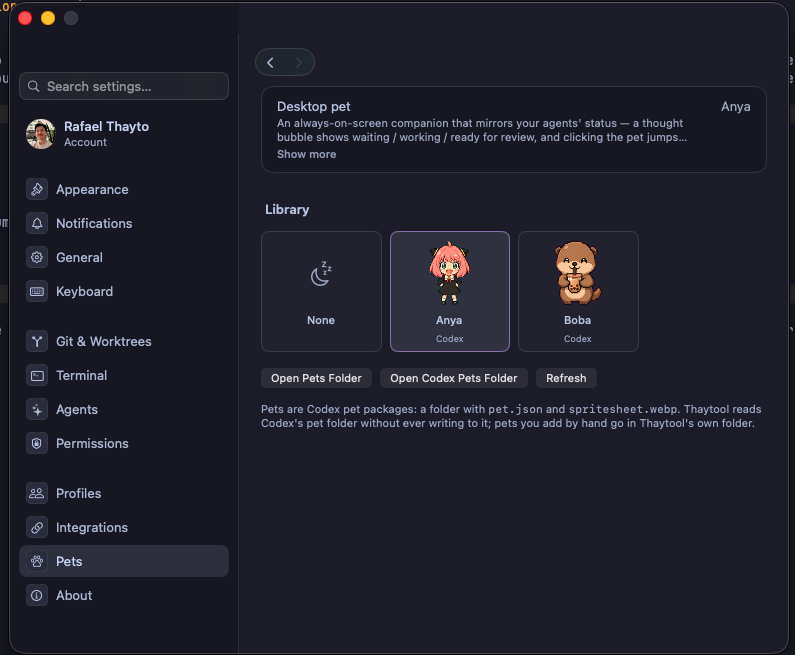795x655 pixels.
Task: Click the Open Codex Pets Folder button
Action: [x=454, y=378]
